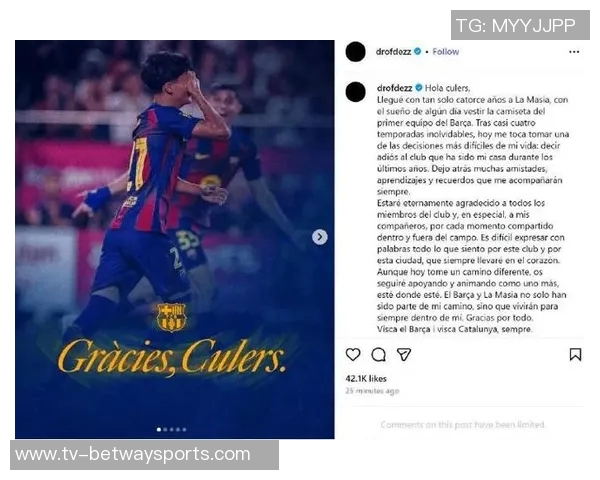Click verified badge next to header username
This screenshot has width=600, height=480.
pos(417,51)
